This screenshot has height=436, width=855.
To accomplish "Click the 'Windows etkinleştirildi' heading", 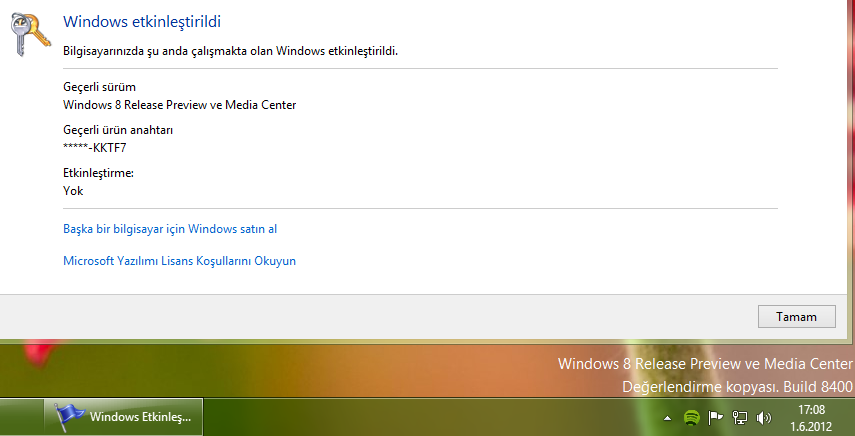I will point(142,22).
